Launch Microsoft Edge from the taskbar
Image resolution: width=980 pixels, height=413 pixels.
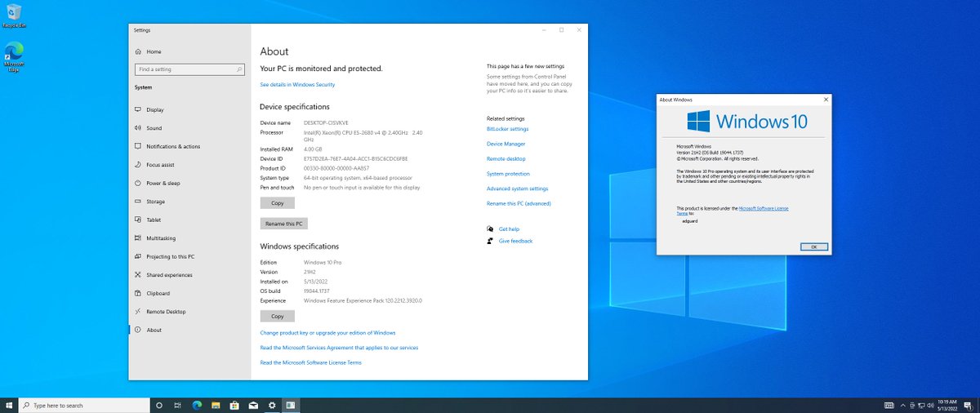coord(197,405)
